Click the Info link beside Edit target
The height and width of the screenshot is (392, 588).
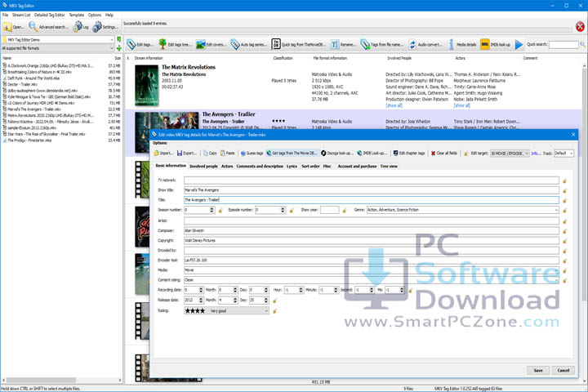[x=536, y=154]
